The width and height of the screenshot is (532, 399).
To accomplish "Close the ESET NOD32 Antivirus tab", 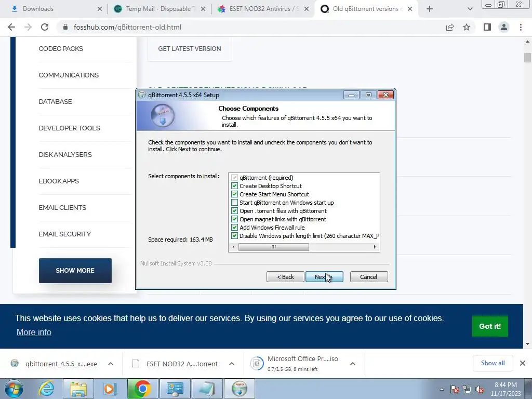I will point(307,9).
